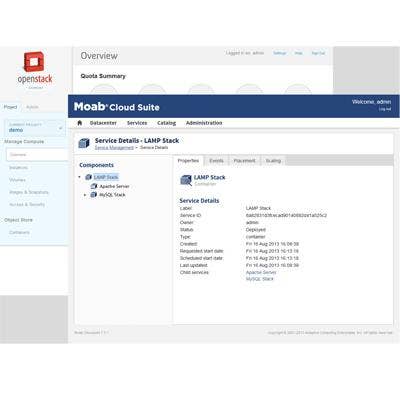
Task: Open the Apache Server child service link
Action: point(261,272)
